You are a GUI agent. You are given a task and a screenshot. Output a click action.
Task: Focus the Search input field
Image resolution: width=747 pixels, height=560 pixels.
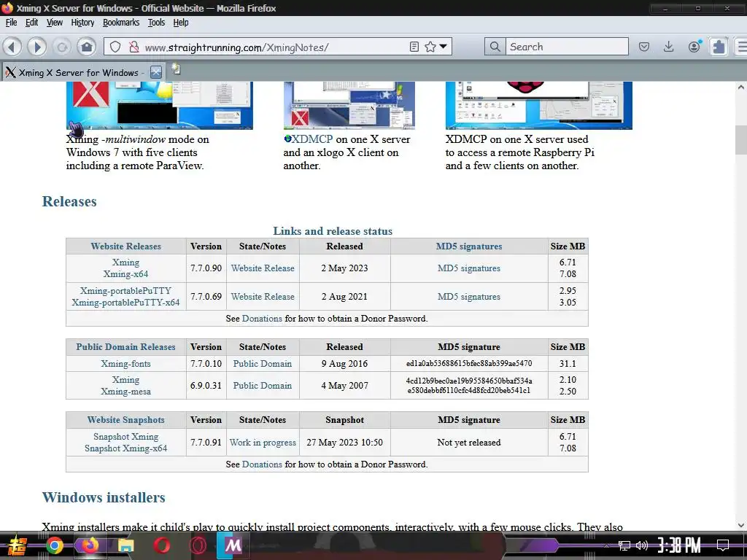point(567,47)
